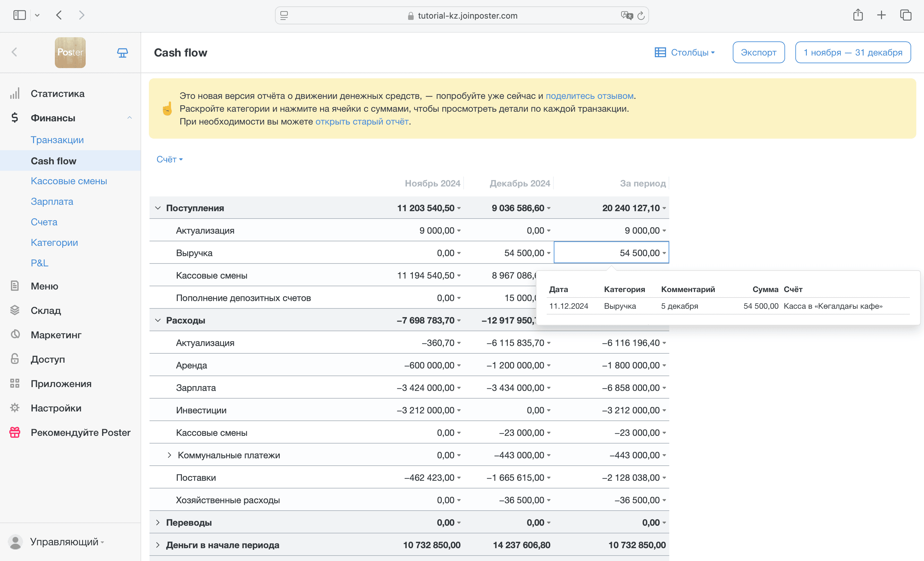Click transaction row dated 11.12.2024 in popup
The width and height of the screenshot is (924, 561).
728,306
